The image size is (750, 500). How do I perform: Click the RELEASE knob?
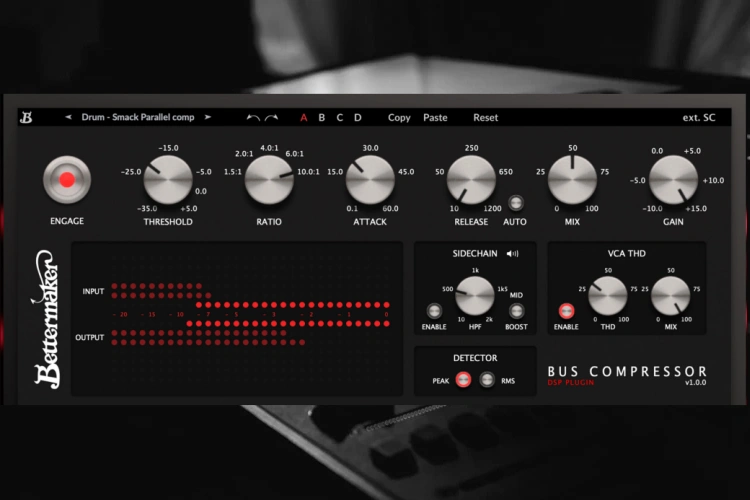coord(471,180)
